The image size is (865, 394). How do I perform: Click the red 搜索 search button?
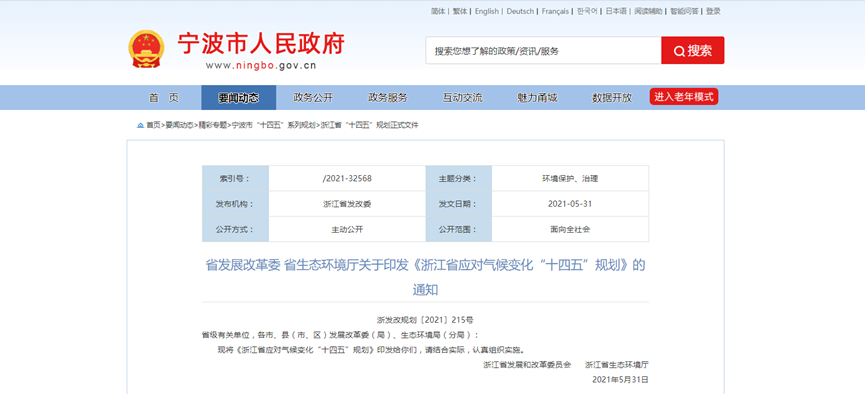tap(692, 51)
